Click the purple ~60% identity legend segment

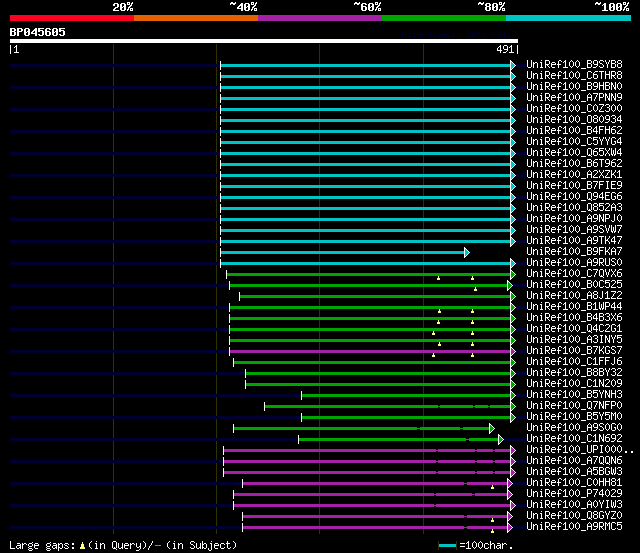click(320, 18)
